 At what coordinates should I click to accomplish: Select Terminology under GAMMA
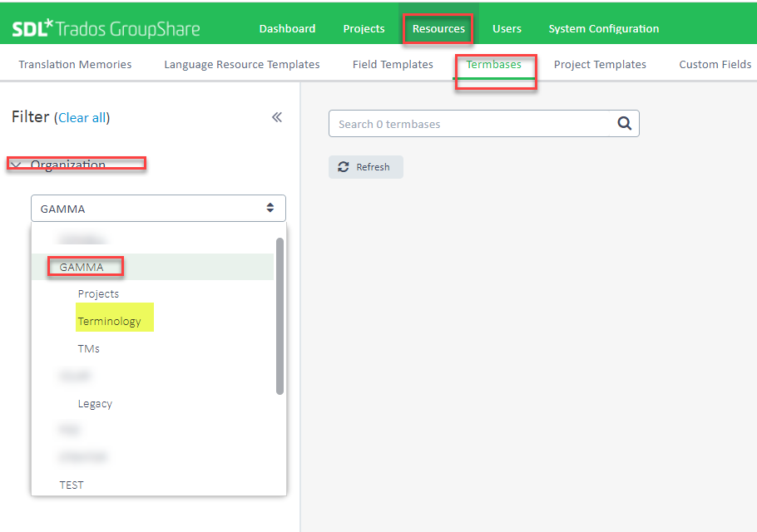(110, 321)
